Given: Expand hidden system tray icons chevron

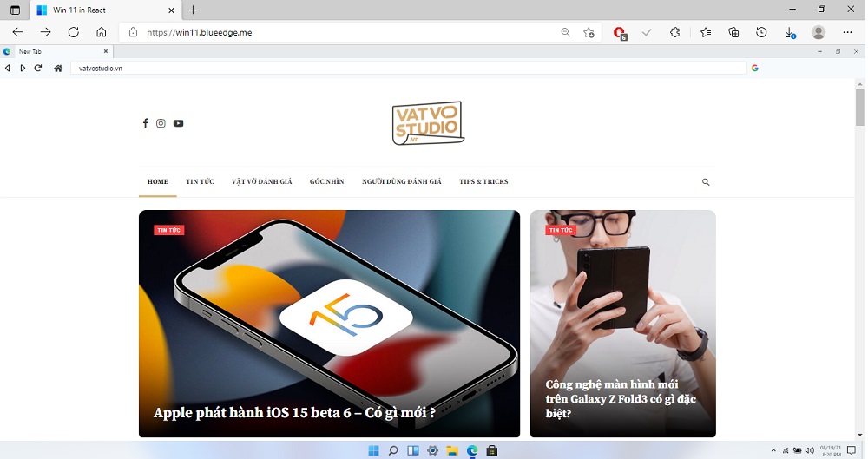Looking at the screenshot, I should (773, 450).
